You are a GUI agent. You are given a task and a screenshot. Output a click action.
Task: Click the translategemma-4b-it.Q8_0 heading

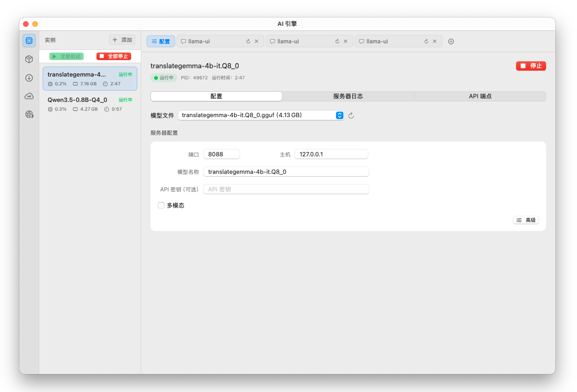tap(195, 66)
